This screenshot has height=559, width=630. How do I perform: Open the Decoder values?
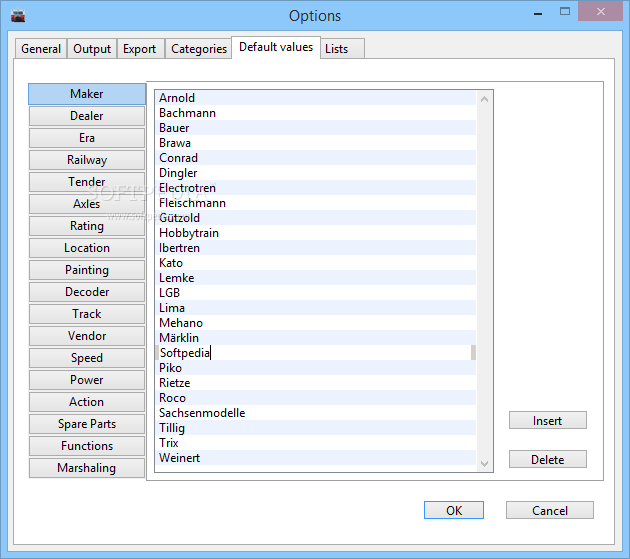pyautogui.click(x=87, y=292)
